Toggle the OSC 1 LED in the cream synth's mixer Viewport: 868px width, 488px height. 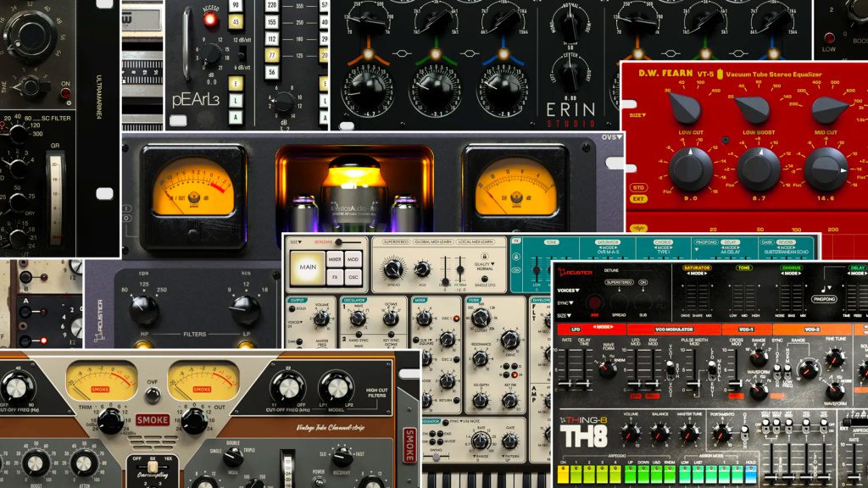click(456, 319)
